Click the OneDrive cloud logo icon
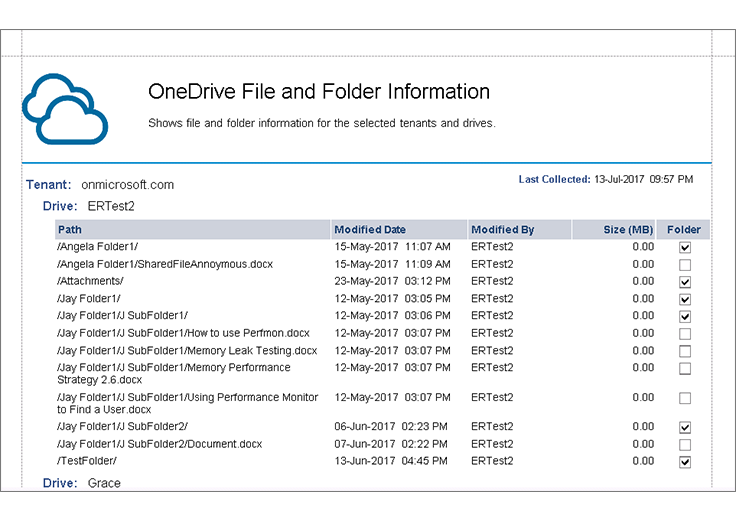This screenshot has height=522, width=736. click(65, 109)
